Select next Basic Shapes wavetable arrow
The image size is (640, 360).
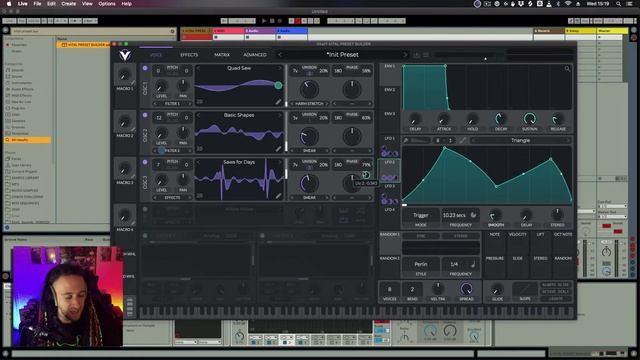[x=280, y=115]
